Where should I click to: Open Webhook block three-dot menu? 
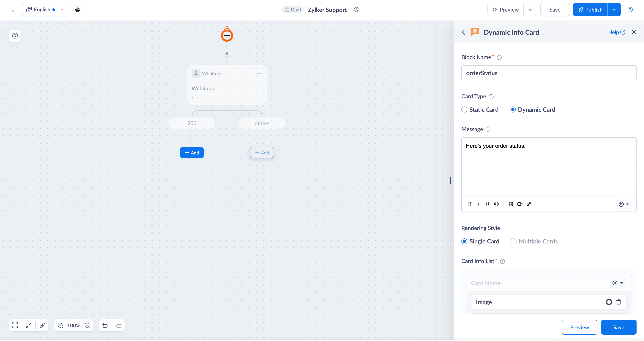pyautogui.click(x=258, y=73)
